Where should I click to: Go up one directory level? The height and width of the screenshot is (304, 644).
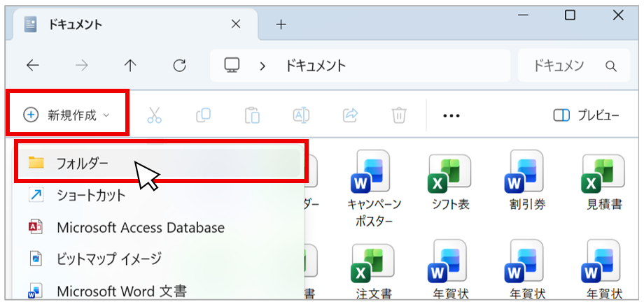click(x=130, y=66)
